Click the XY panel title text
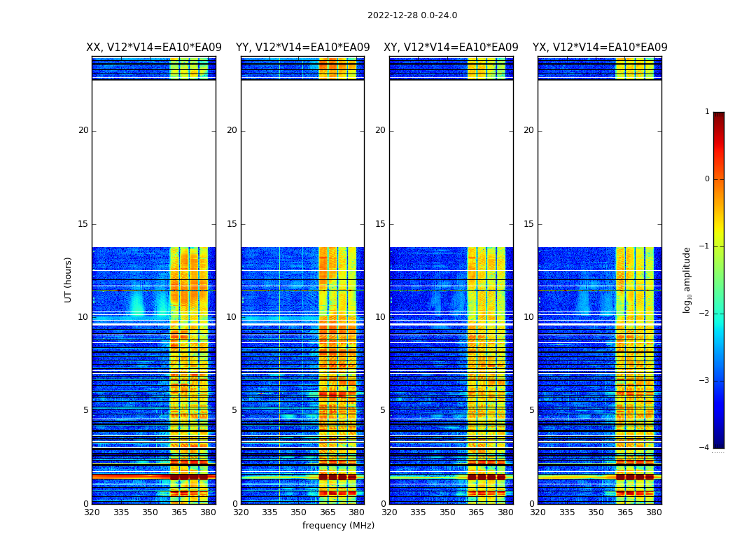Image resolution: width=735 pixels, height=560 pixels. pos(451,48)
